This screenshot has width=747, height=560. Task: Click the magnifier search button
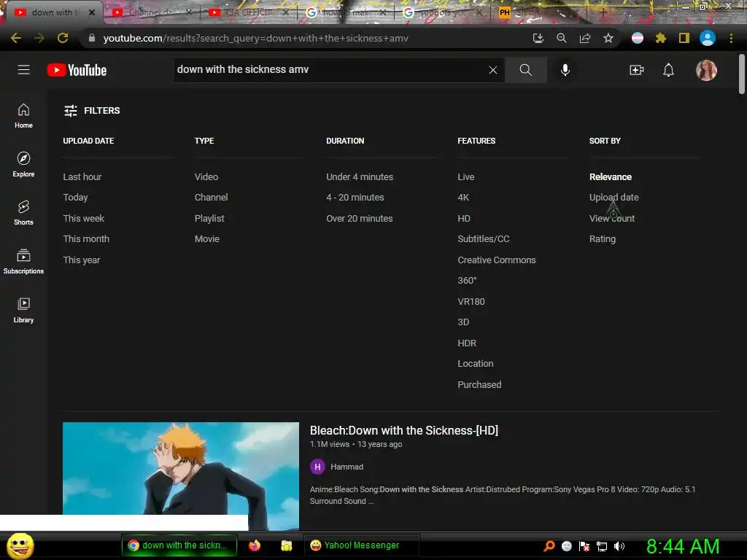coord(526,70)
